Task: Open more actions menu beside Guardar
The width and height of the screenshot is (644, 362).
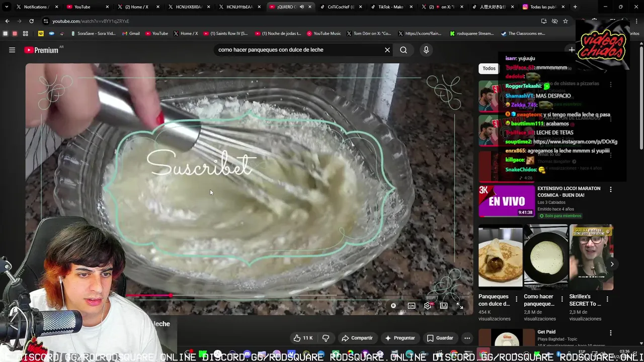Action: pos(467,338)
